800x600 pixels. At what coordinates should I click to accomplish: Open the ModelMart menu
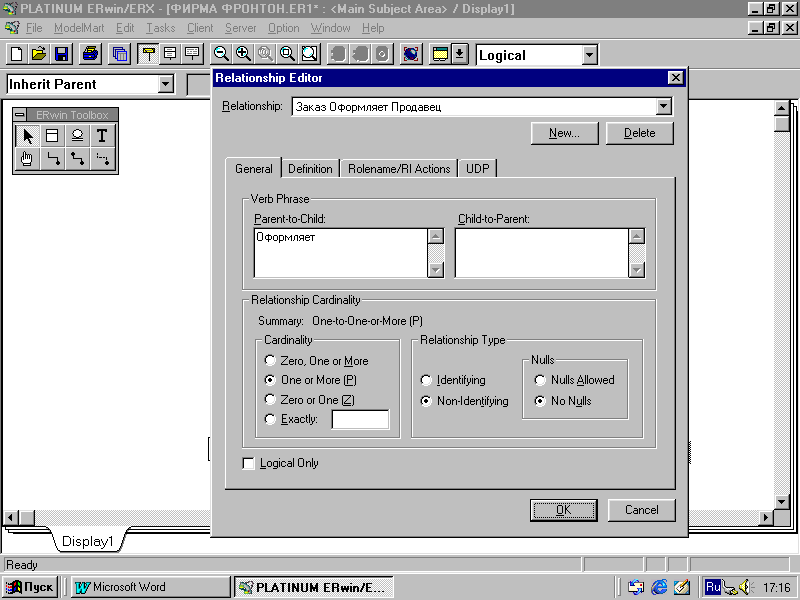pos(79,28)
